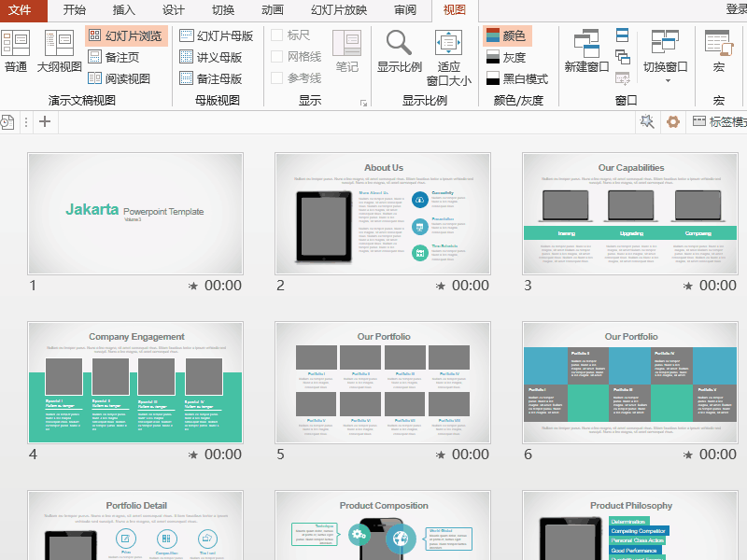Open Slide Master (幻灯片母版)
Viewport: 747px width, 560px height.
click(217, 35)
